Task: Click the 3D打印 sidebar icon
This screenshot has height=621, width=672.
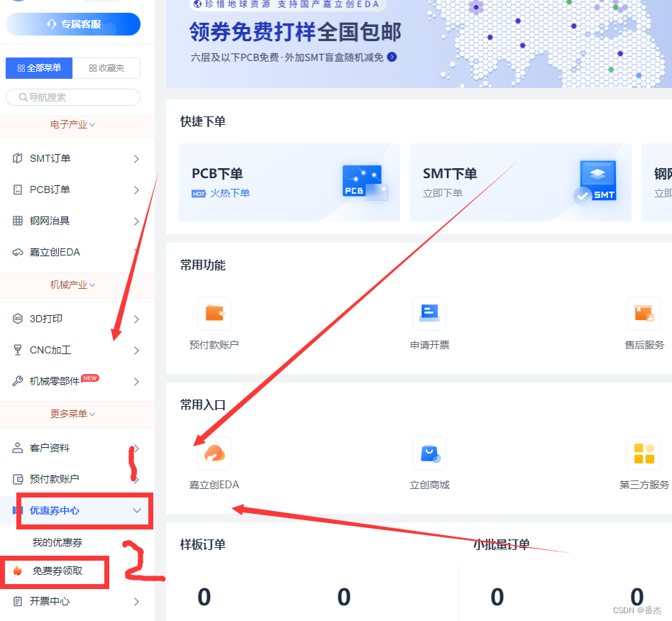Action: (18, 319)
